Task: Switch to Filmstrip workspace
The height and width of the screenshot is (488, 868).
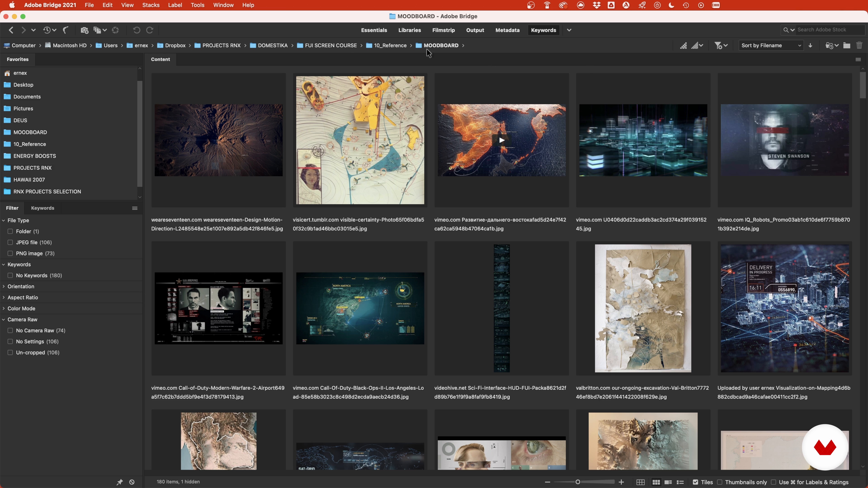Action: 443,30
